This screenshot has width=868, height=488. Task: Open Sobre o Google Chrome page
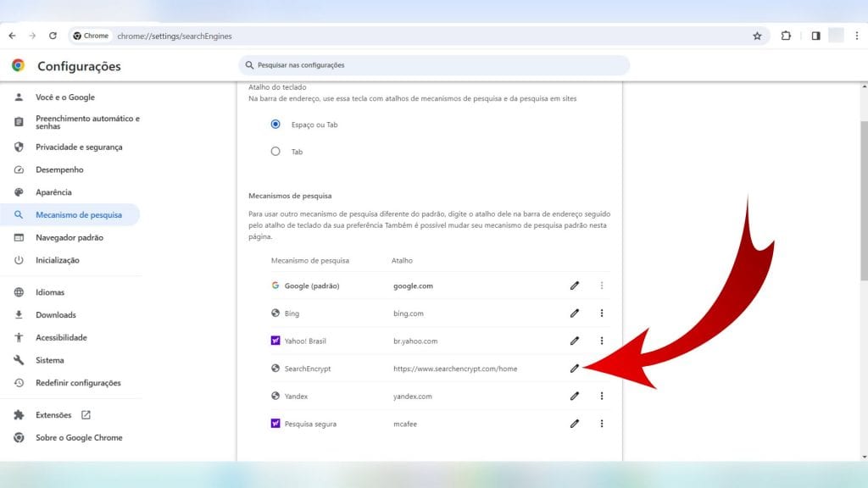click(x=79, y=438)
